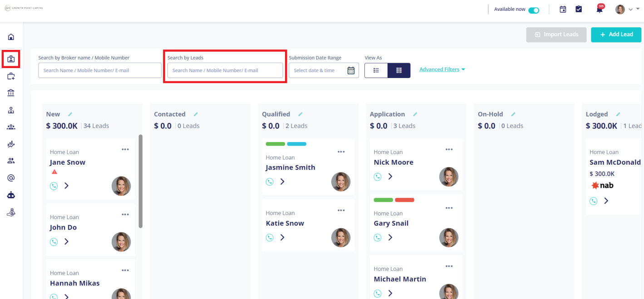This screenshot has width=644, height=299.
Task: Focus the Search by Broker name input field
Action: [x=100, y=70]
